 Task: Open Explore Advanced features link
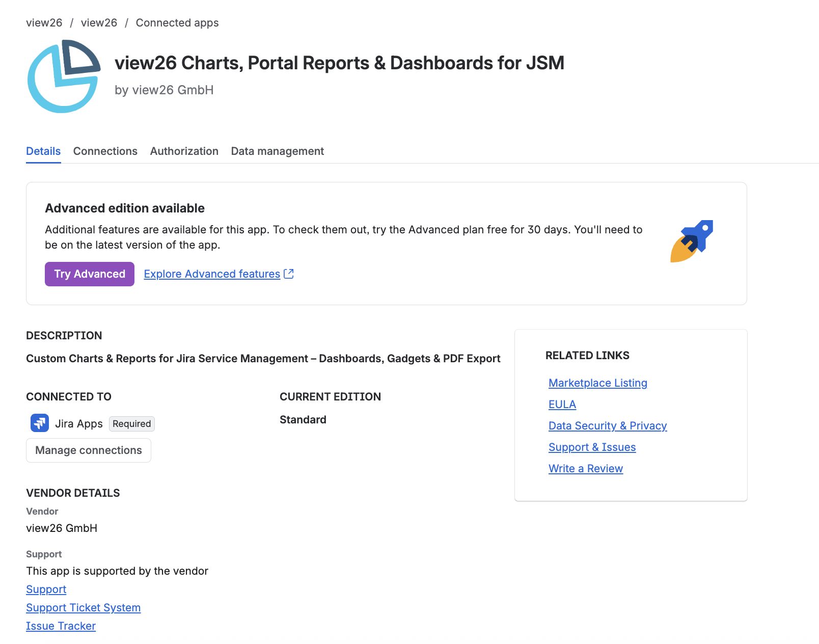coord(212,274)
